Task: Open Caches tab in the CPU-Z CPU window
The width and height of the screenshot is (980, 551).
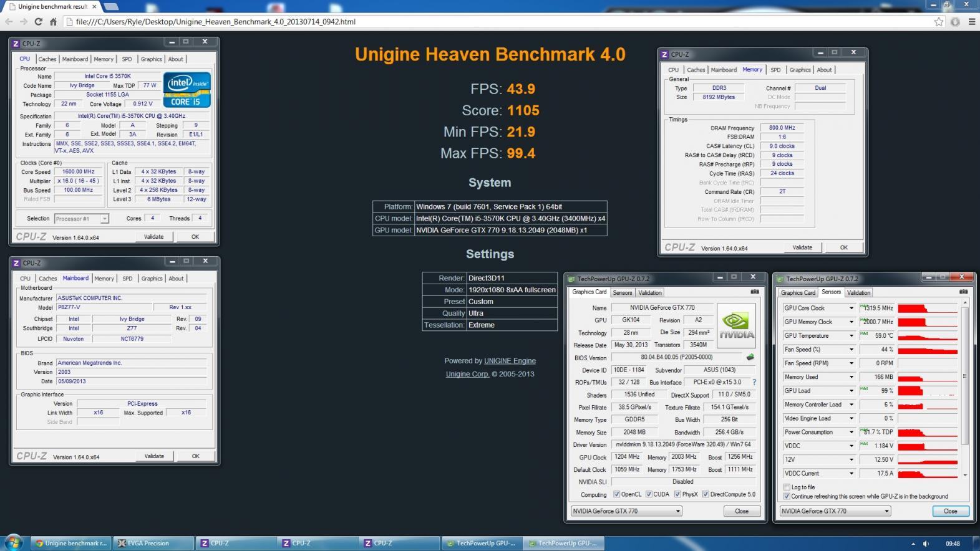Action: pos(47,59)
